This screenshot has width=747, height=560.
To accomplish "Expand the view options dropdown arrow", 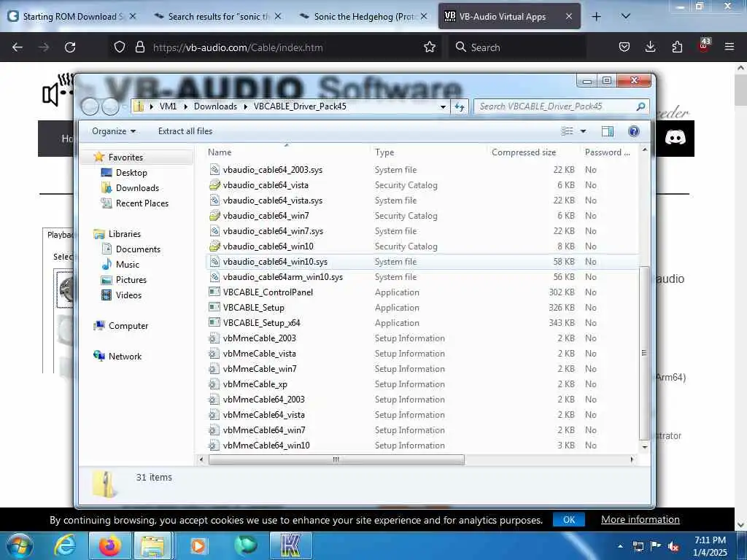I will 583,131.
